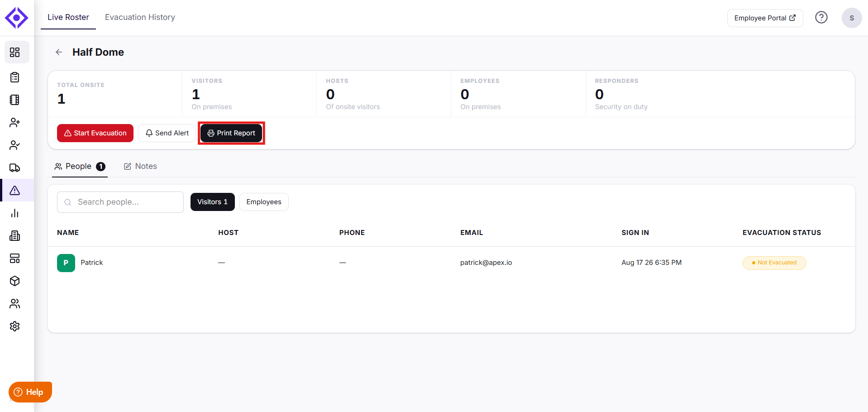Open the user-check icon in sidebar
The width and height of the screenshot is (868, 412).
15,145
